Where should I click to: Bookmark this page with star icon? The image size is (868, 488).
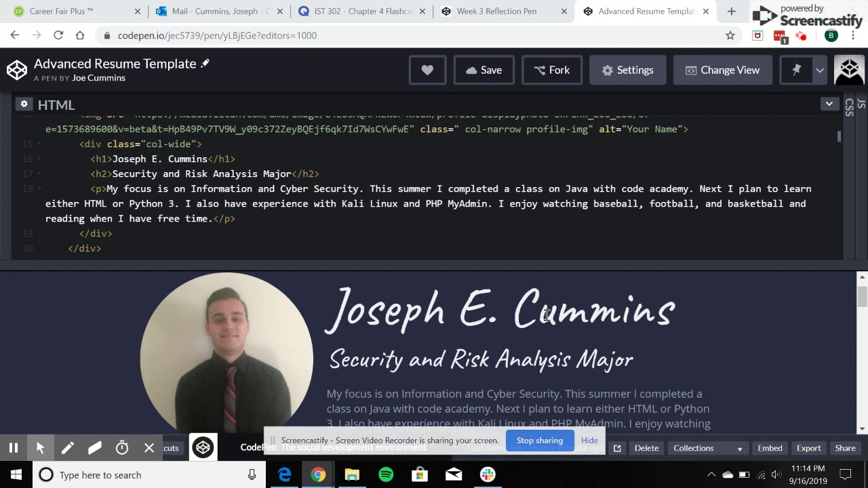coord(730,35)
